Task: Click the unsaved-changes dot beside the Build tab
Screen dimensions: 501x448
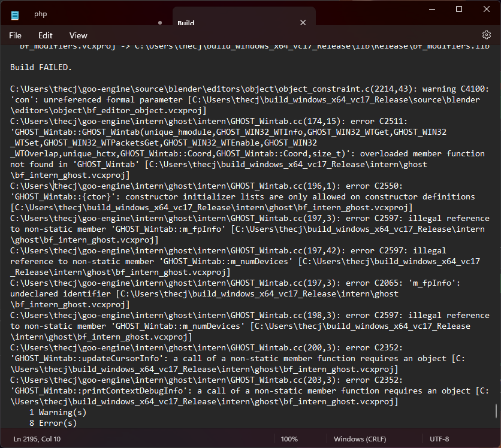Action: 159,22
